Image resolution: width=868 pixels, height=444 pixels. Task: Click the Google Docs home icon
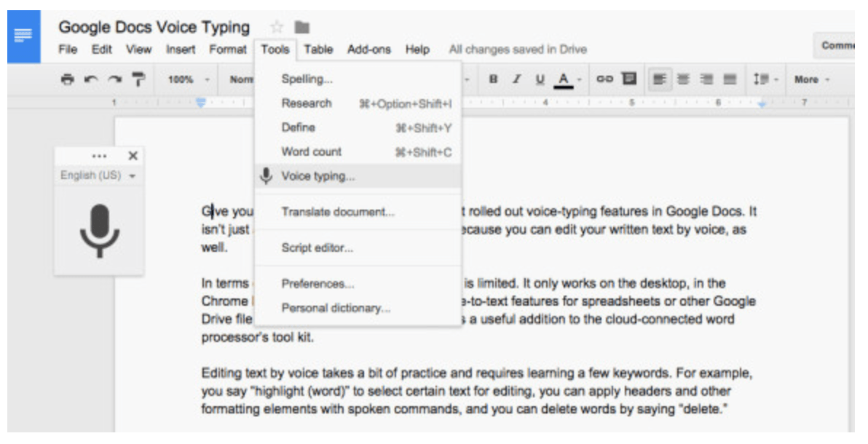[24, 36]
